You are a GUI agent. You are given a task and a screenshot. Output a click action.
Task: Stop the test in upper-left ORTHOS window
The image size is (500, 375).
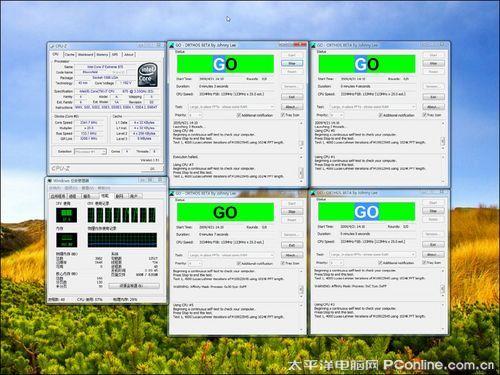pyautogui.click(x=292, y=63)
